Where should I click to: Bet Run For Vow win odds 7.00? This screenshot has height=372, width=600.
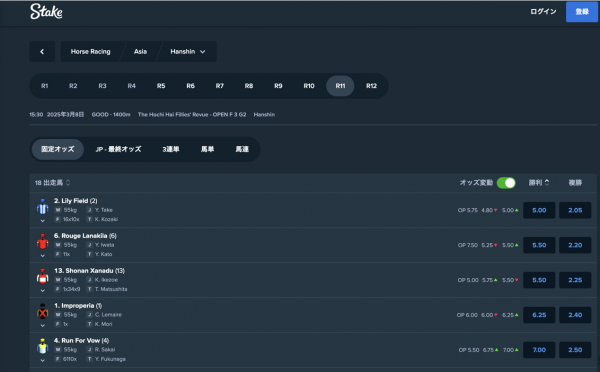(x=539, y=349)
